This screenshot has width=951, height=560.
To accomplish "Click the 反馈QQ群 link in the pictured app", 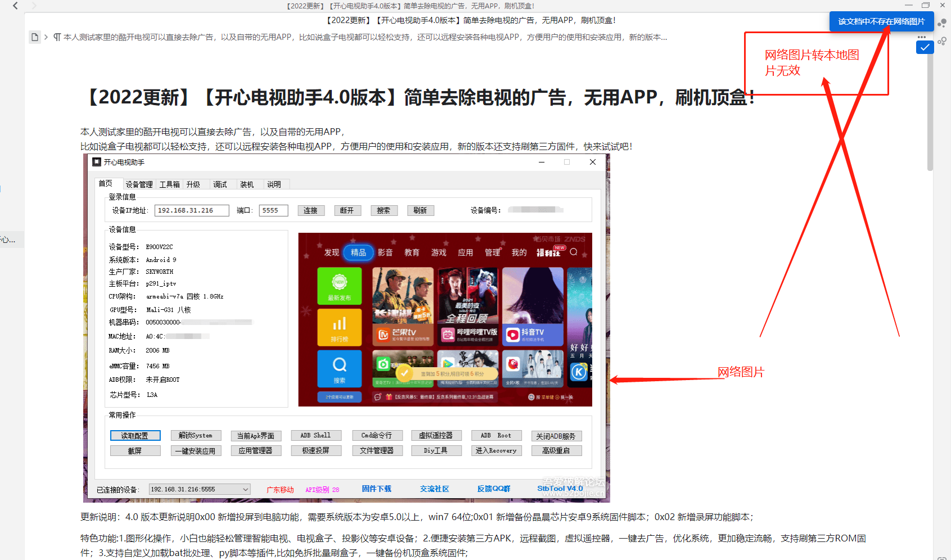I will pyautogui.click(x=494, y=489).
